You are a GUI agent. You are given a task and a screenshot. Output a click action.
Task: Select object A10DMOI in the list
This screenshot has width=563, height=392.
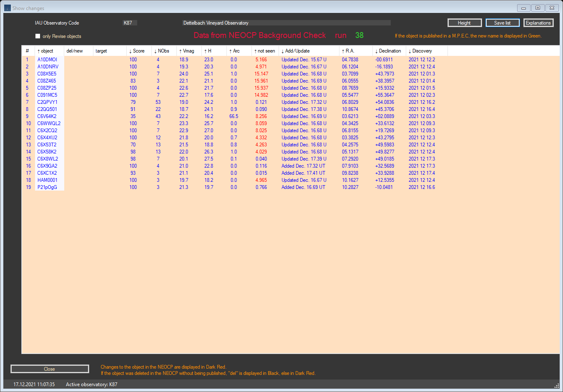[x=47, y=60]
